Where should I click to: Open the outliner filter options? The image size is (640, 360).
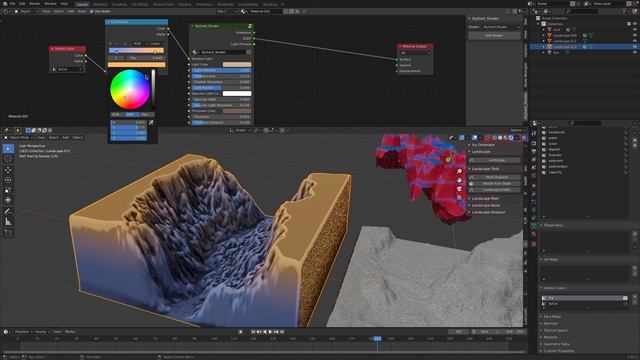625,11
